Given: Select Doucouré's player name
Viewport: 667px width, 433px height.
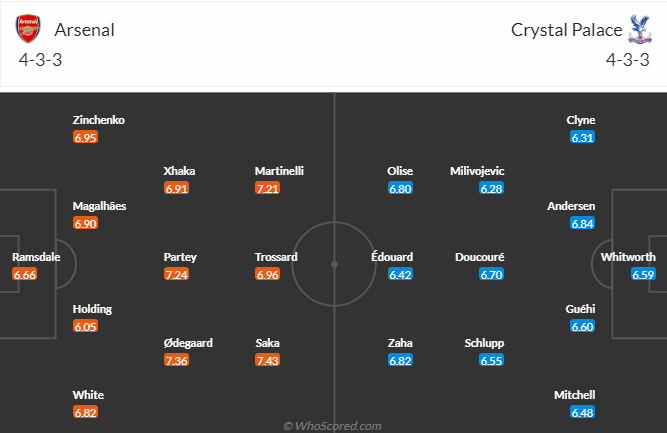Looking at the screenshot, I should click(x=479, y=257).
